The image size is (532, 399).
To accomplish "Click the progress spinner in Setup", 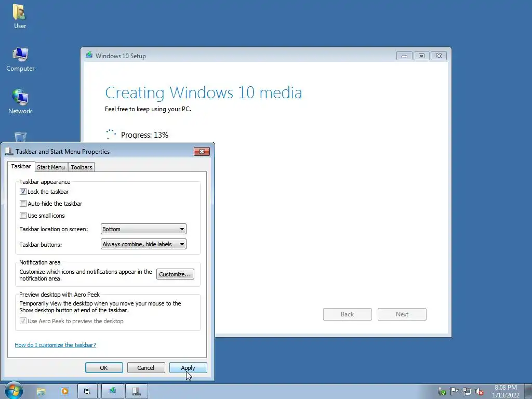I will (111, 135).
